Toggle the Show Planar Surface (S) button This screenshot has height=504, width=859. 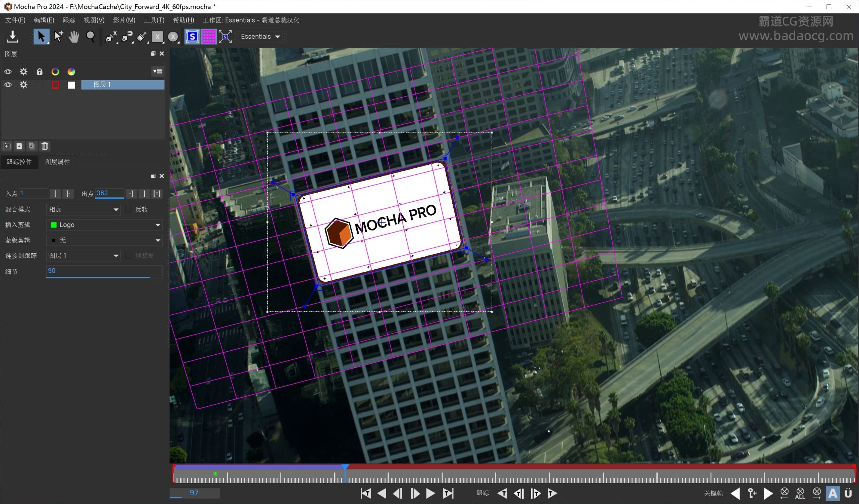pyautogui.click(x=192, y=37)
